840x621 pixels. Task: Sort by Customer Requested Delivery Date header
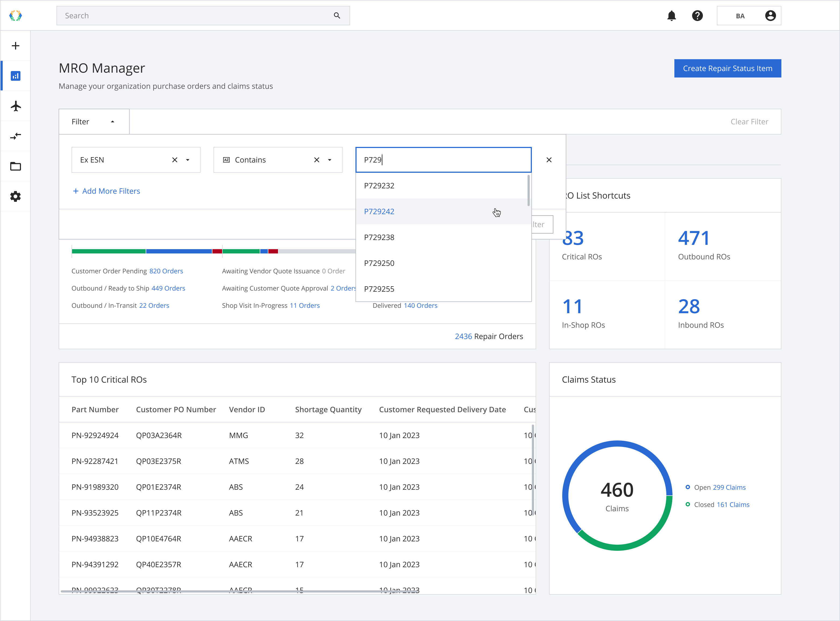(442, 409)
